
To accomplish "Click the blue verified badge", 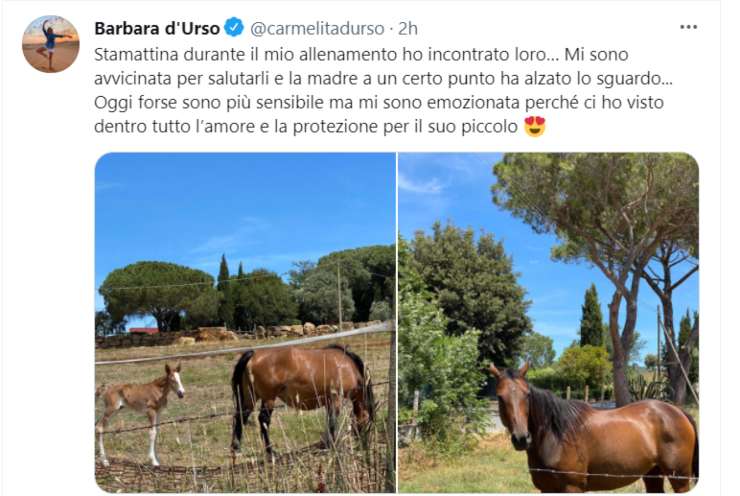I will coord(234,27).
